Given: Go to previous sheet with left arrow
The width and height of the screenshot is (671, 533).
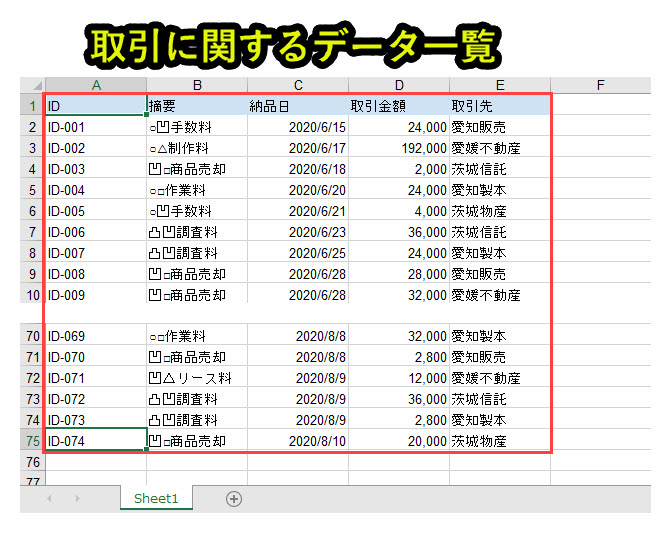Looking at the screenshot, I should coord(49,499).
